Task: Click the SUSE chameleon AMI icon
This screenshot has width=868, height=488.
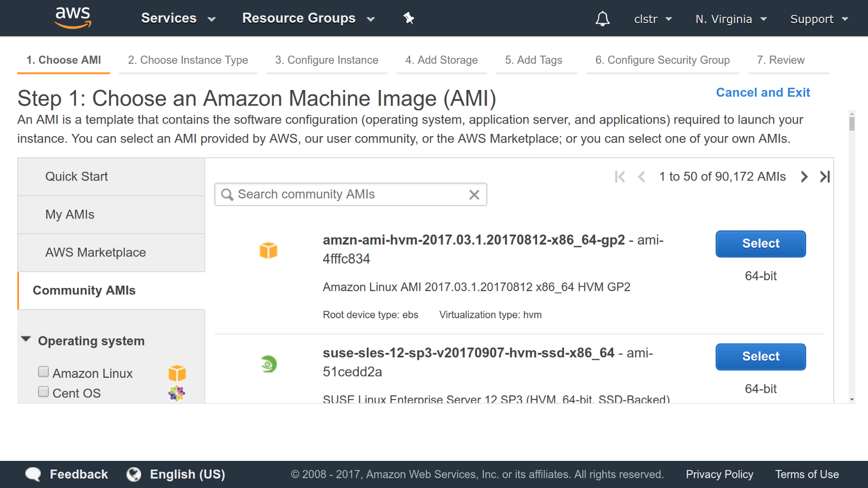Action: point(269,364)
